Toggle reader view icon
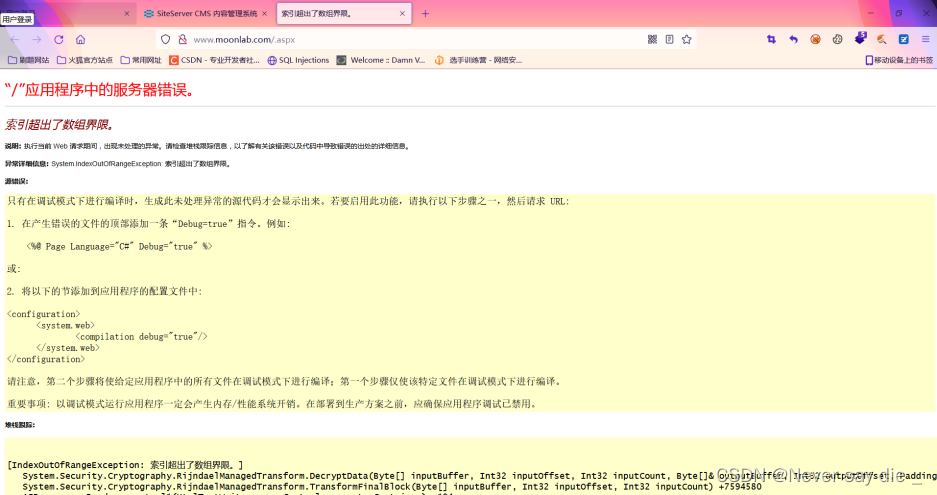 pos(669,39)
